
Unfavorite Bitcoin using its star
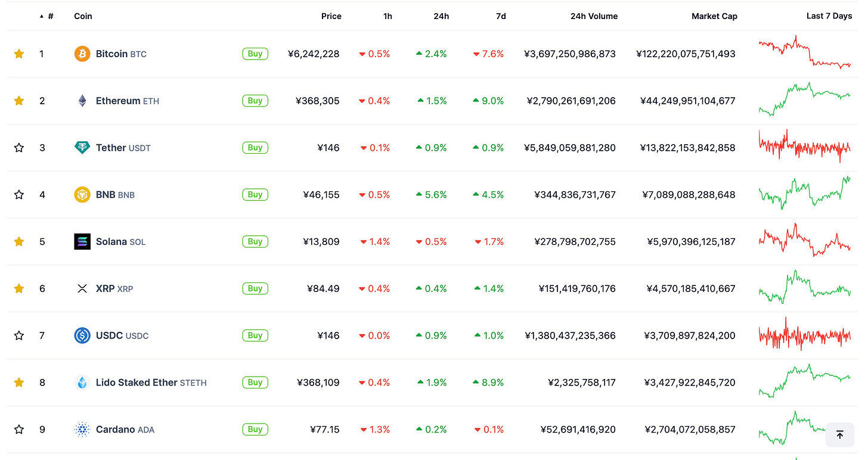(19, 54)
